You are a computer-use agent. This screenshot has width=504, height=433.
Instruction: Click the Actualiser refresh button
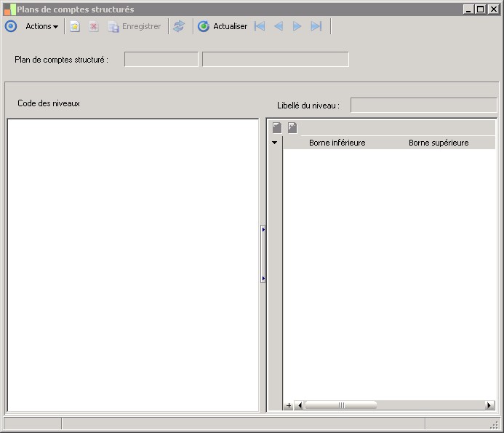(x=223, y=26)
